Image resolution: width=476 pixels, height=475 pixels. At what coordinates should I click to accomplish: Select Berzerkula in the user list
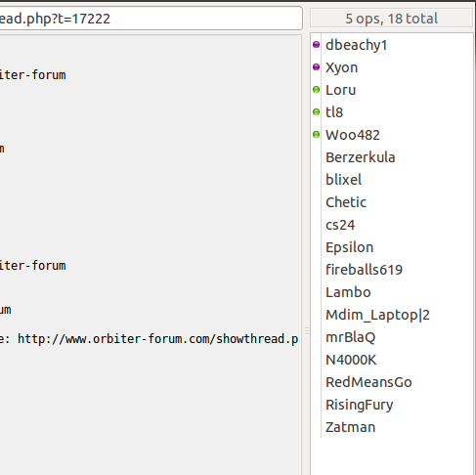pos(361,157)
